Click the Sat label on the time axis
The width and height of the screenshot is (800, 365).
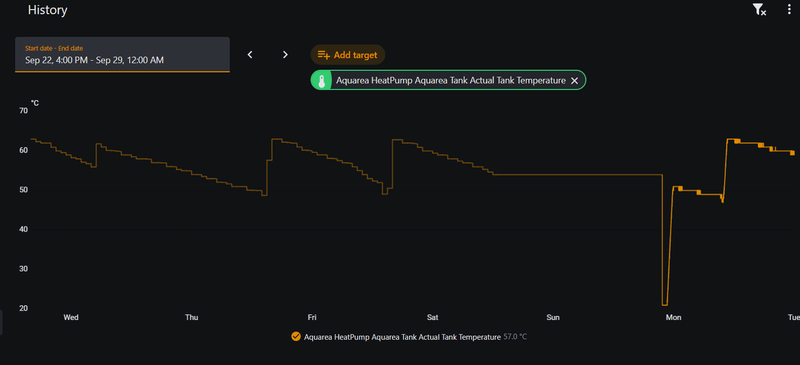432,318
